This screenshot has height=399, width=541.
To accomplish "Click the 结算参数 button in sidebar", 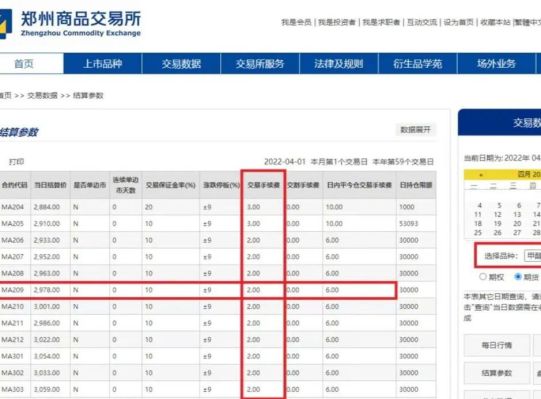I will coord(497,373).
